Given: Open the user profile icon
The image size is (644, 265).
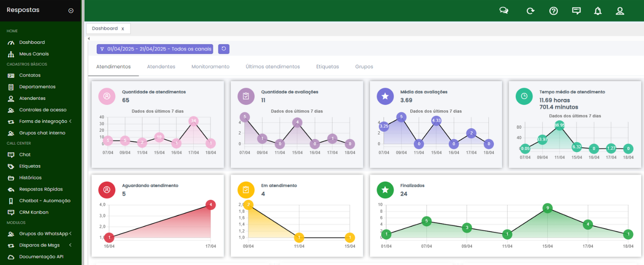Looking at the screenshot, I should (x=620, y=11).
